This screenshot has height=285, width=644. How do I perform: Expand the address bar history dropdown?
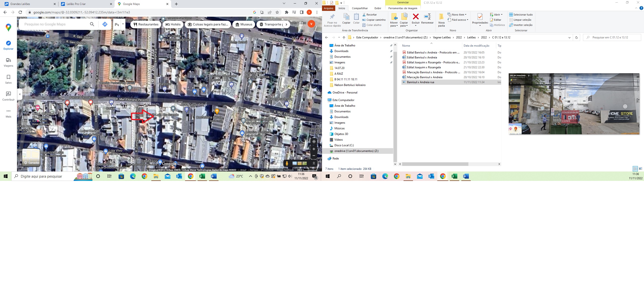pyautogui.click(x=569, y=37)
